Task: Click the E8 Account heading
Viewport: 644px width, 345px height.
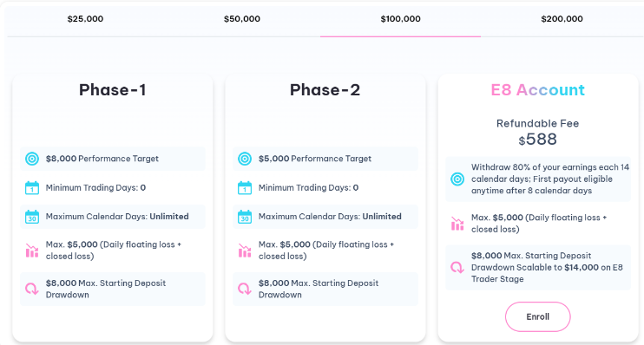Action: coord(537,90)
